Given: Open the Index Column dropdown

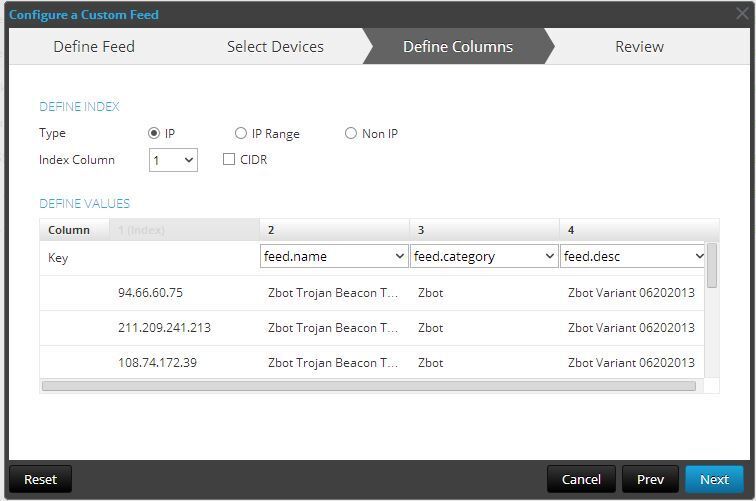Looking at the screenshot, I should pos(173,160).
